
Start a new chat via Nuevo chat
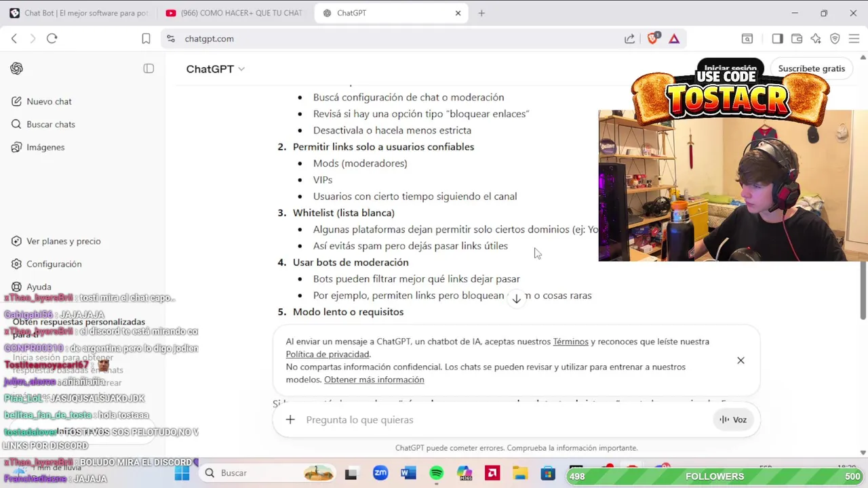coord(41,102)
